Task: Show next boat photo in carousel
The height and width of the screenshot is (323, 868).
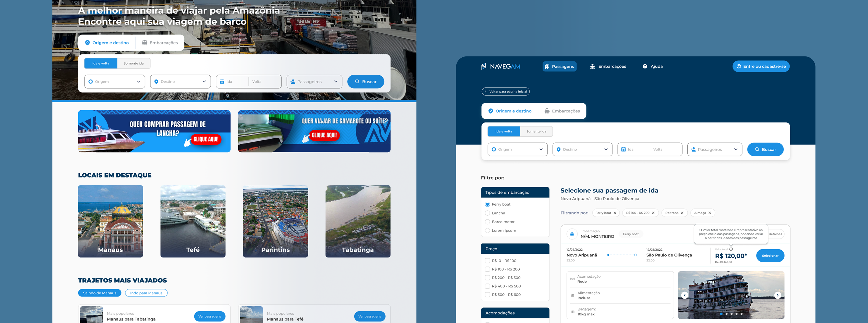Action: (777, 295)
